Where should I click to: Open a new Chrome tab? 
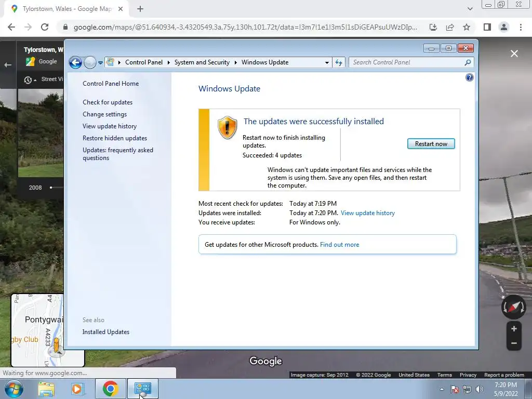140,9
